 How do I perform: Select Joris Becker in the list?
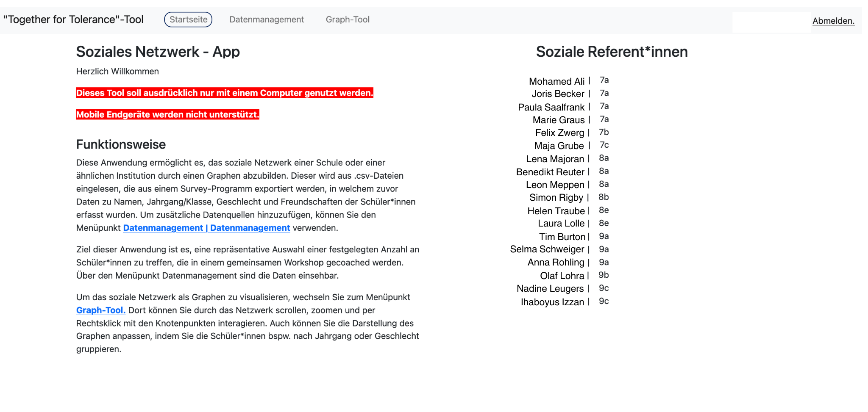pos(558,94)
